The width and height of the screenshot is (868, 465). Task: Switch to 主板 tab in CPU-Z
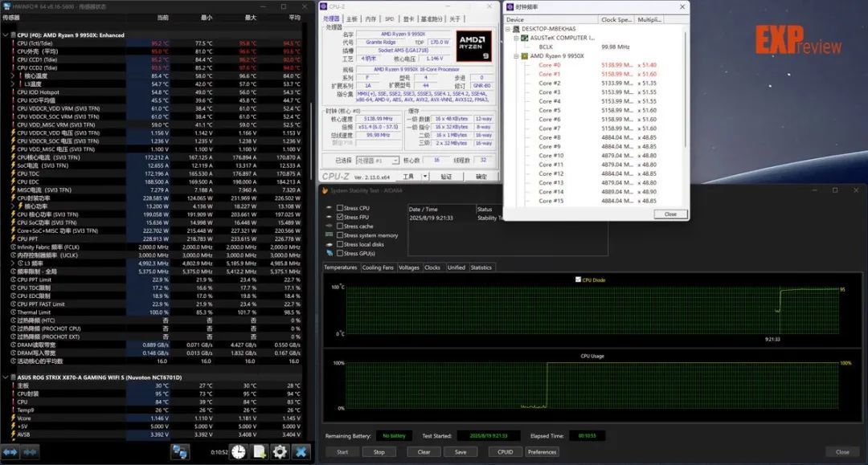352,18
